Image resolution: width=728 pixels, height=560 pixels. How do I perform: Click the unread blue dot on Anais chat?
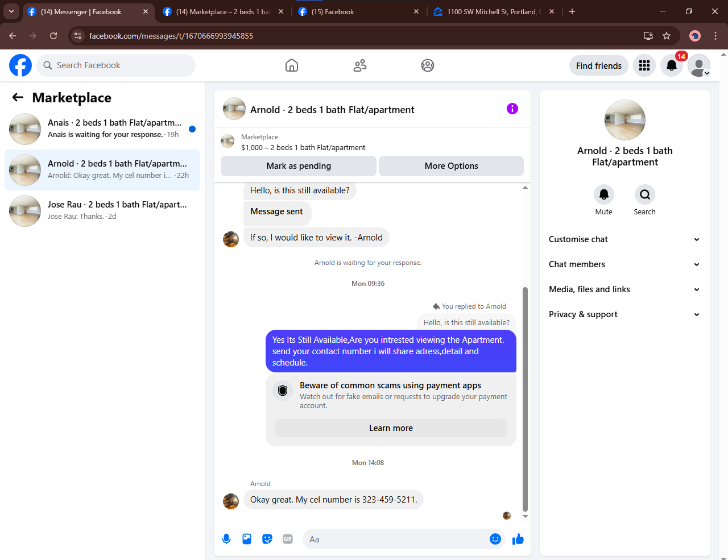[x=192, y=129]
